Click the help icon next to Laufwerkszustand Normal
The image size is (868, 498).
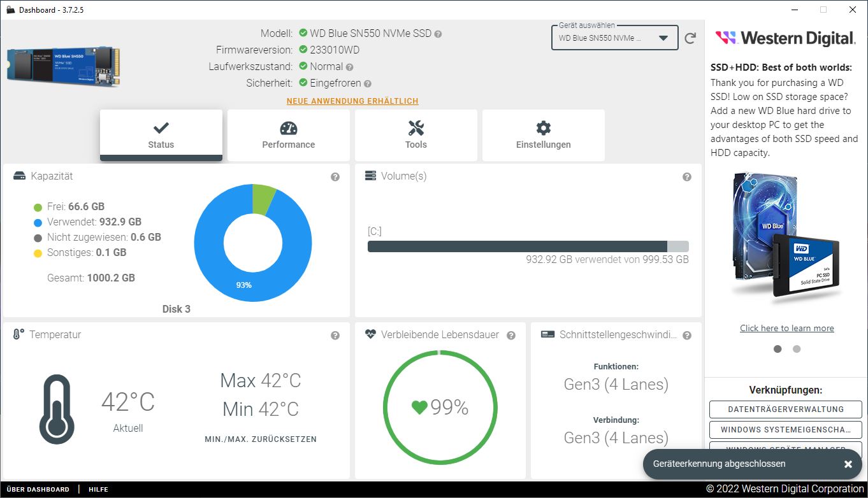[349, 67]
